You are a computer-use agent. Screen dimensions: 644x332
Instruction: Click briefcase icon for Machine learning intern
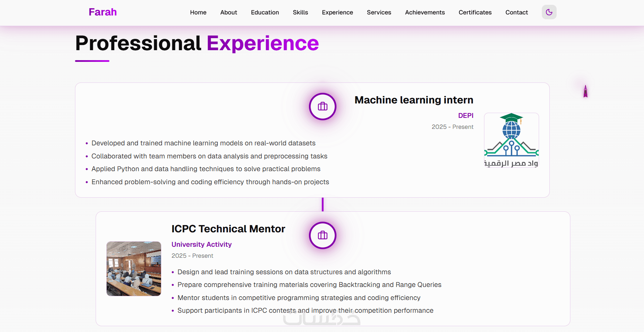point(322,107)
